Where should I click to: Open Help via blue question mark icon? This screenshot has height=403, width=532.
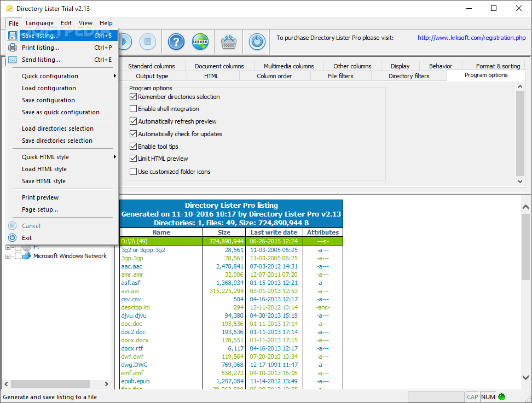(176, 42)
